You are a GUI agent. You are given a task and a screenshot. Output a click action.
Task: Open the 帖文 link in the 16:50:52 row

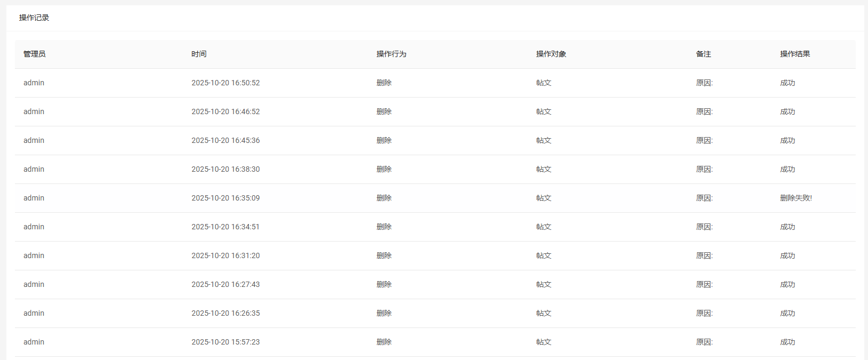point(543,83)
